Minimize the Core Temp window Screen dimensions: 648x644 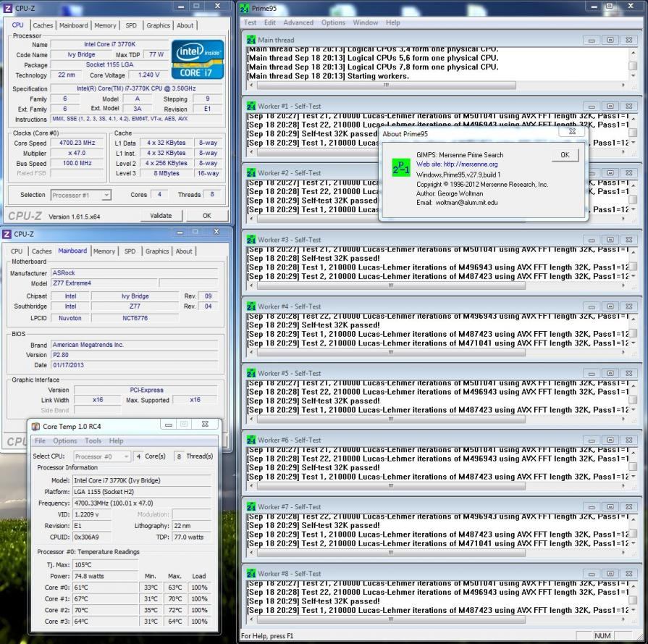pyautogui.click(x=169, y=425)
